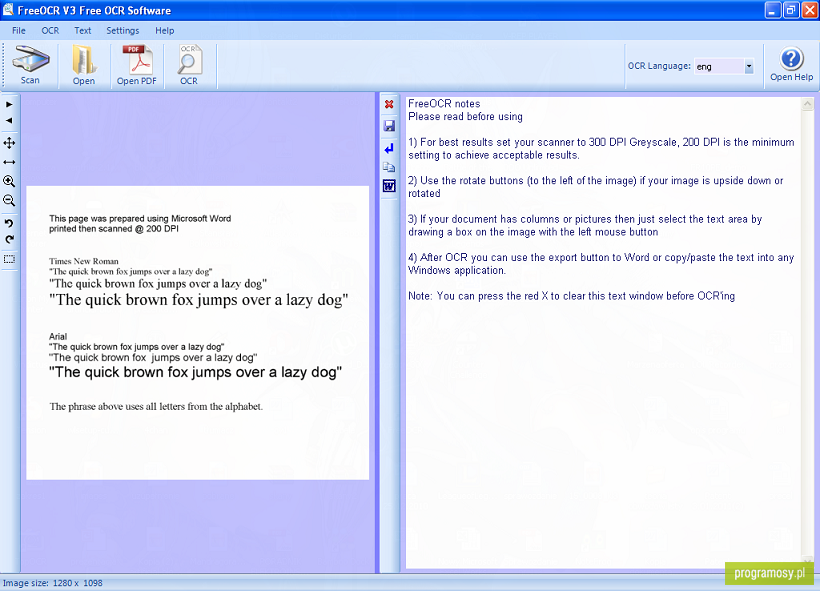Click the horizontal double-arrow fit-width icon

[x=9, y=162]
